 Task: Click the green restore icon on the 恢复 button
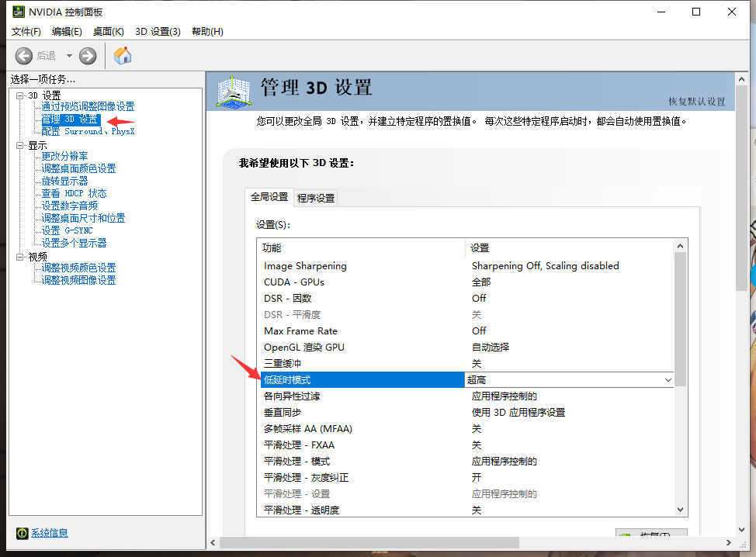point(626,536)
